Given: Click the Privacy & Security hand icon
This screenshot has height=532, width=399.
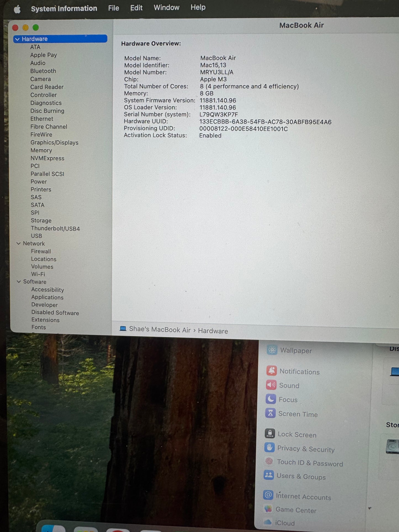Looking at the screenshot, I should click(269, 448).
